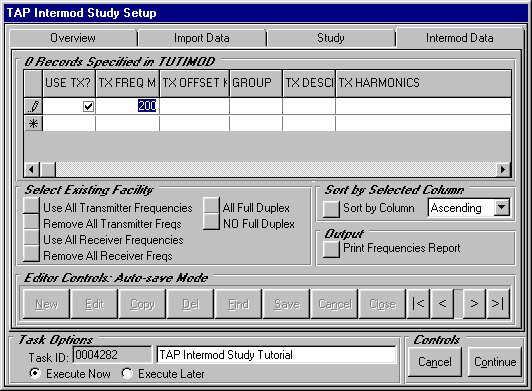Click the New editor button
Viewport: 532px width, 391px height.
(46, 303)
